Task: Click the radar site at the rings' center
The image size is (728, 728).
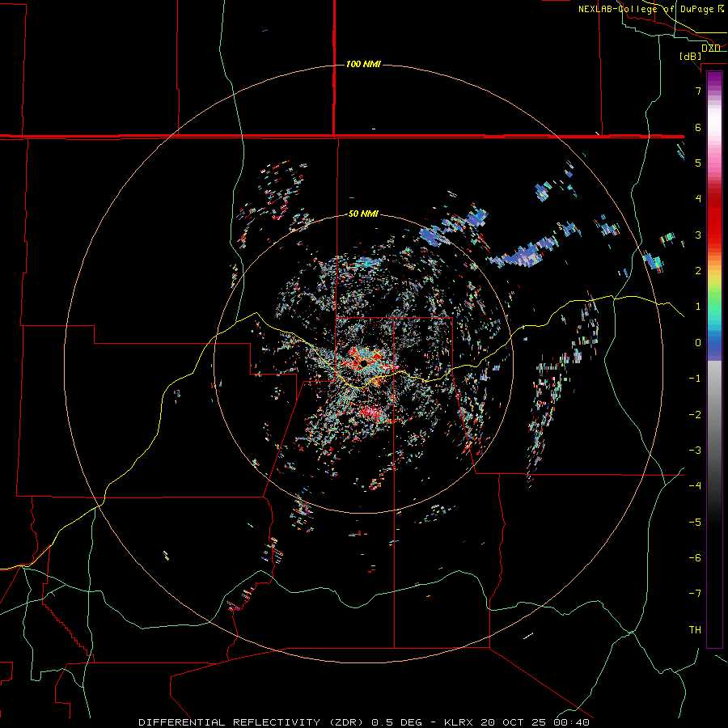Action: [x=363, y=363]
